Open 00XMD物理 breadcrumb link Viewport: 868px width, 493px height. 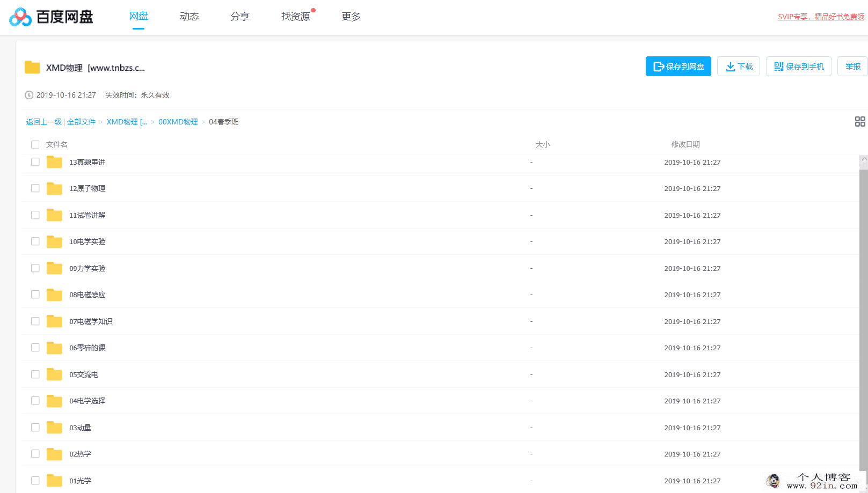click(x=178, y=122)
